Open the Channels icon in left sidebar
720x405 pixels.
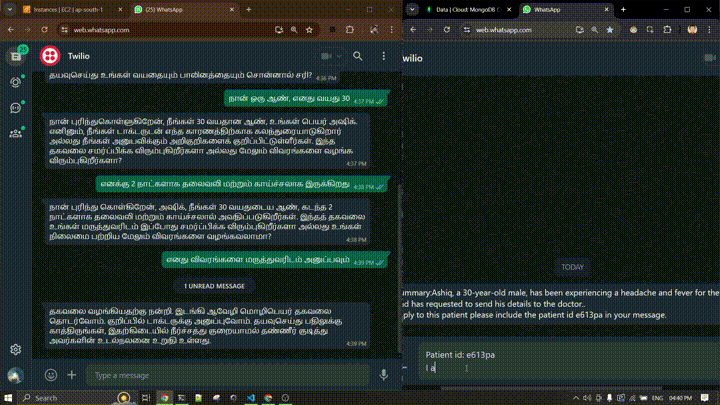coord(16,108)
